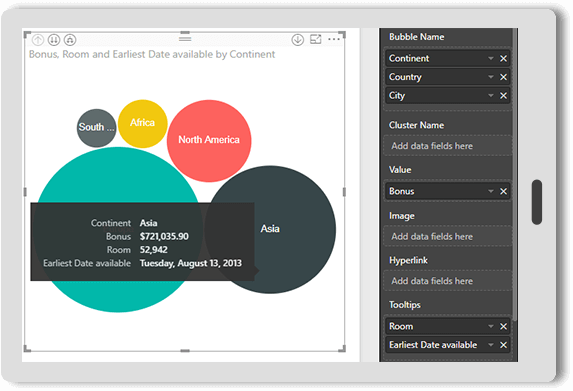Select the Earliest Date available pill
The width and height of the screenshot is (573, 391).
(447, 345)
